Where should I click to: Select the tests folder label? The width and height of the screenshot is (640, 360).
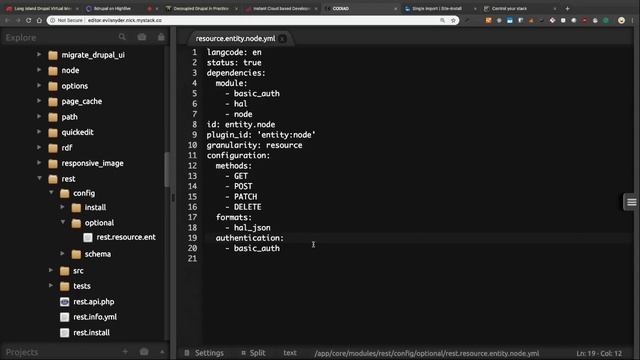pos(82,286)
